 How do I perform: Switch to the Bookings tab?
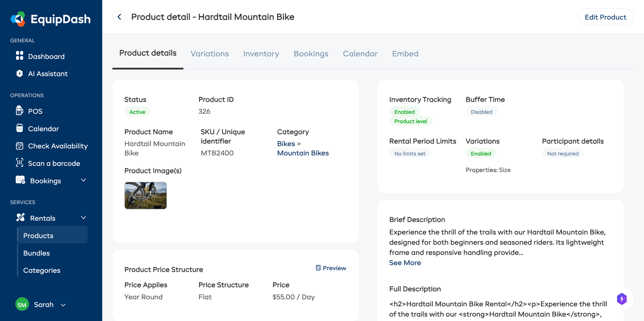point(311,54)
